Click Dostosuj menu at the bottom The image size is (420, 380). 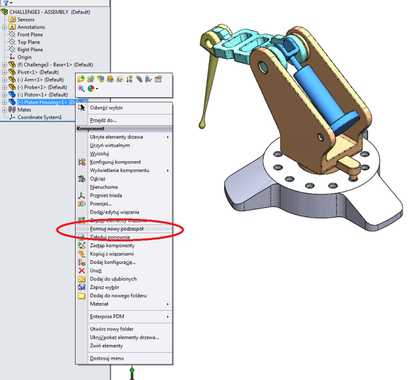107,358
